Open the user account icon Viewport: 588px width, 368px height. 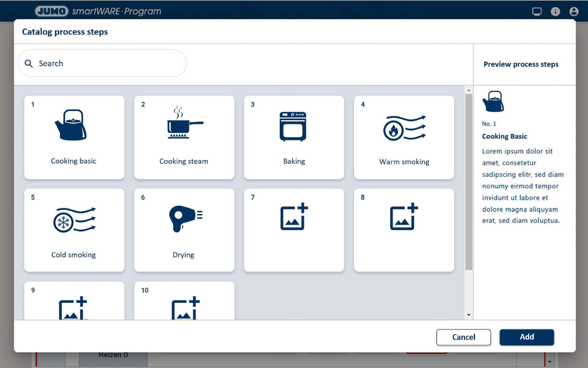574,12
